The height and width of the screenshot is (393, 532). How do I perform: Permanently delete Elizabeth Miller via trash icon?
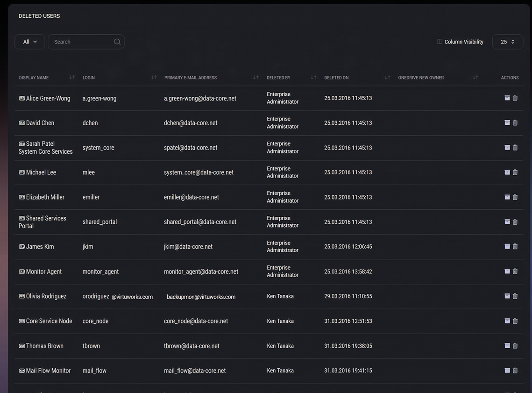point(515,197)
